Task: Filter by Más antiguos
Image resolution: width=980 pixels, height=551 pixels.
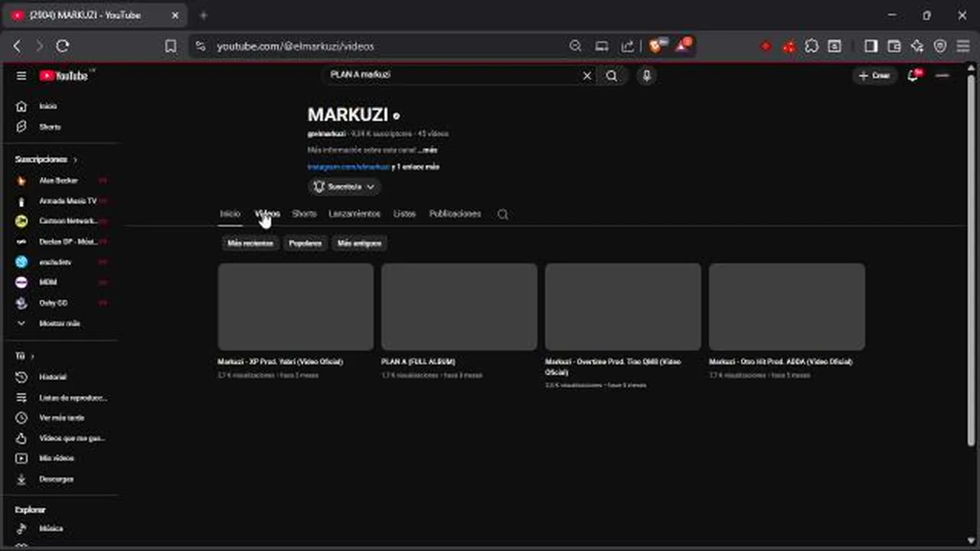Action: (x=360, y=243)
